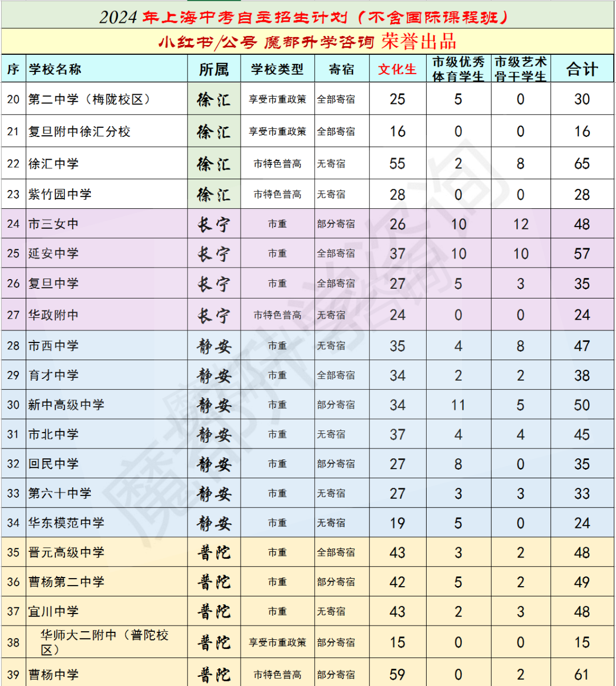Click 文化生 value '59' in 曹杨中学 row

point(397,675)
